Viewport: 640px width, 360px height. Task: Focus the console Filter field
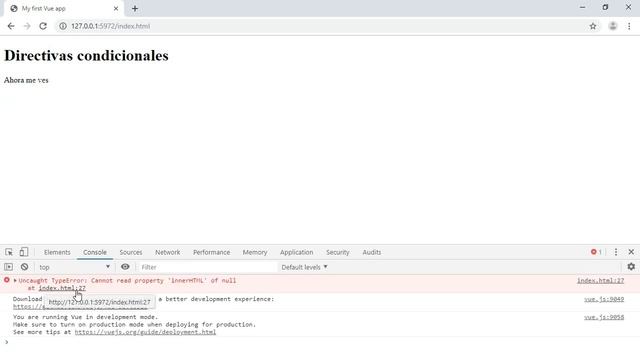coord(207,267)
